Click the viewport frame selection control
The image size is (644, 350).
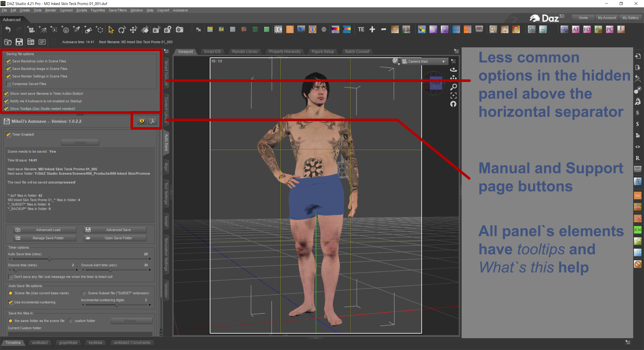[453, 95]
